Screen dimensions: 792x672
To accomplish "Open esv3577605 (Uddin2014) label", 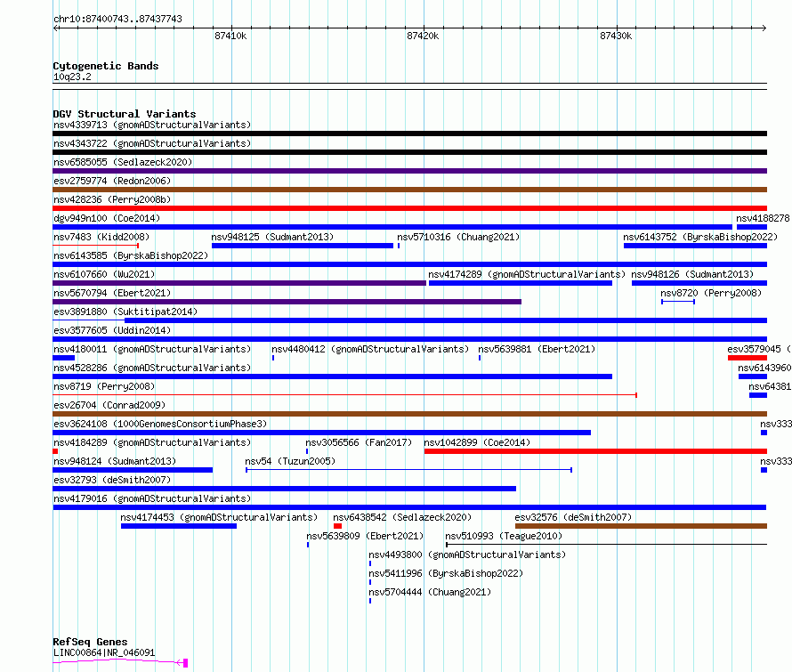I will [x=112, y=330].
